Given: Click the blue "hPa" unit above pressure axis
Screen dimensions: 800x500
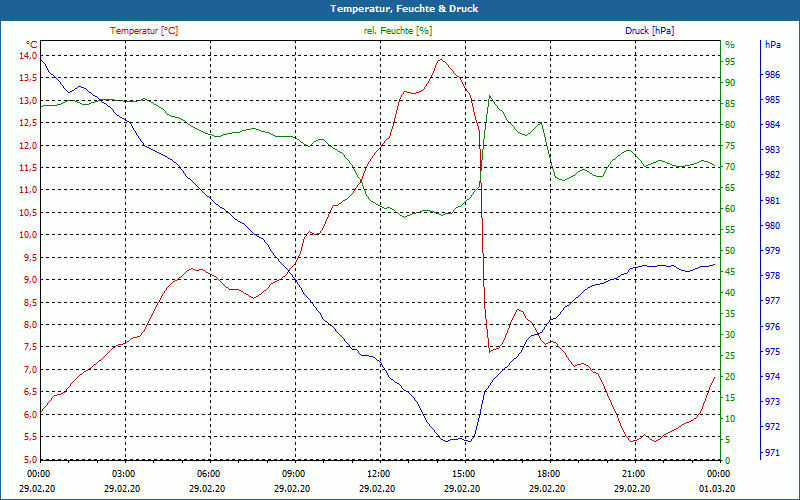Looking at the screenshot, I should pos(773,45).
